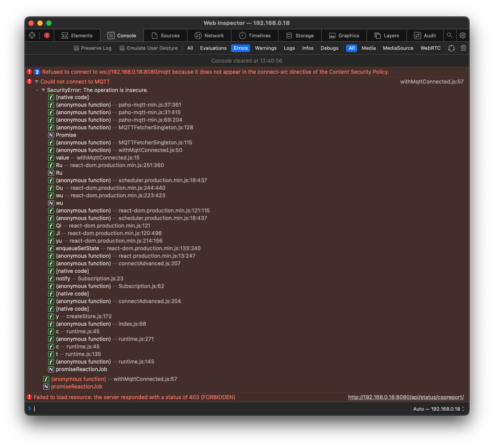The height and width of the screenshot is (448, 494).
Task: Open the Timelines tab
Action: point(255,36)
